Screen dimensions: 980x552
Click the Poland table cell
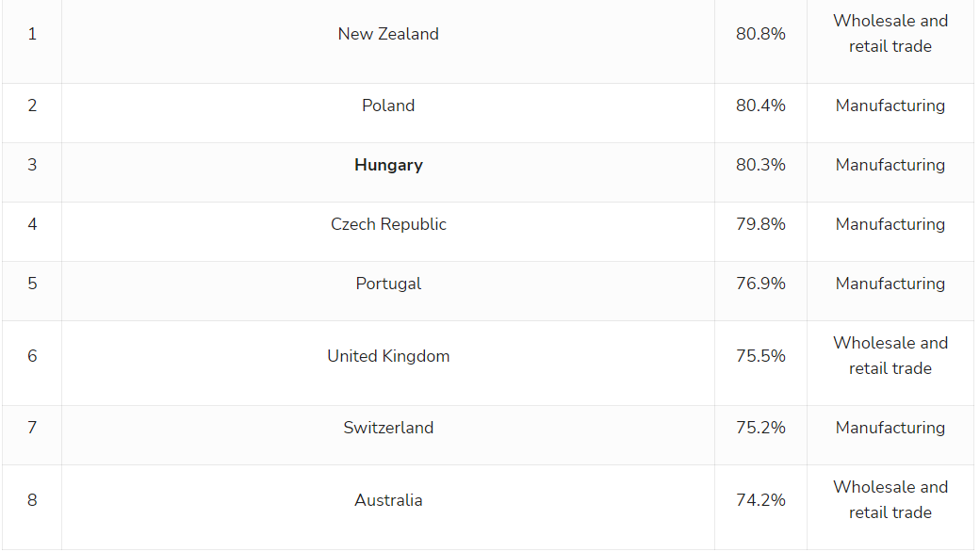click(388, 106)
